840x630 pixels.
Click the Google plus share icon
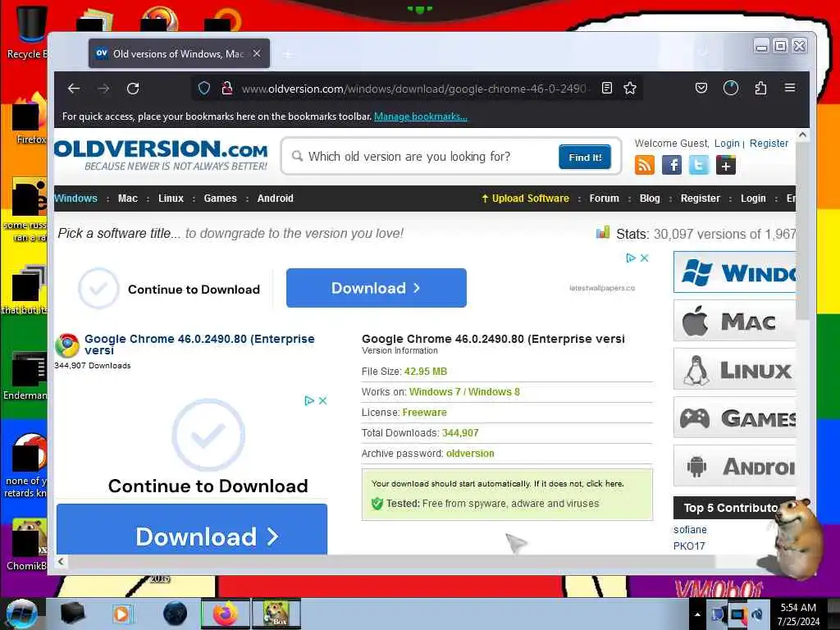(726, 165)
